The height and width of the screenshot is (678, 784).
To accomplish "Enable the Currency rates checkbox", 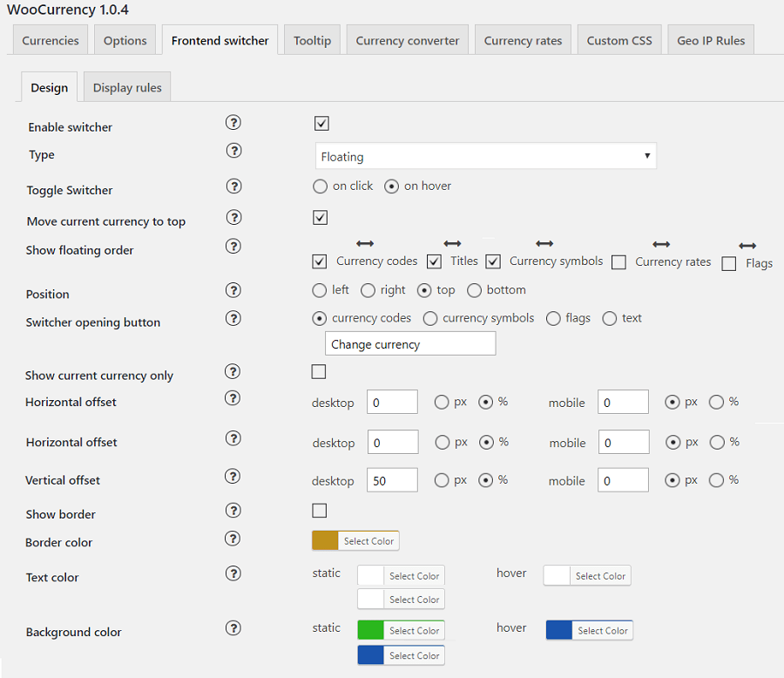I will 618,262.
